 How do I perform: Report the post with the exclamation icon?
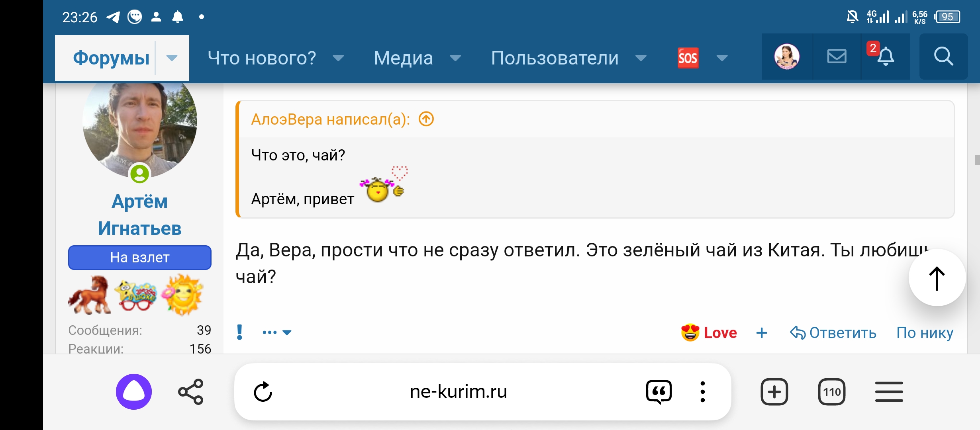(x=239, y=332)
